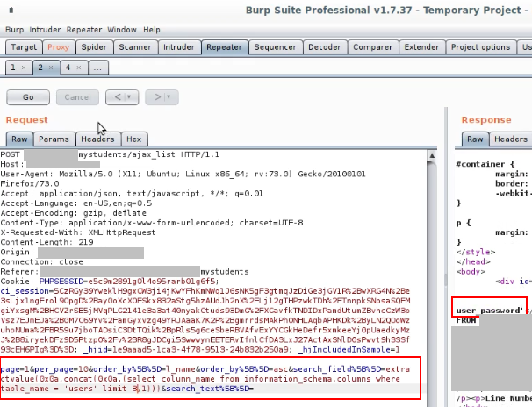Switch to the Target tab

tap(24, 47)
